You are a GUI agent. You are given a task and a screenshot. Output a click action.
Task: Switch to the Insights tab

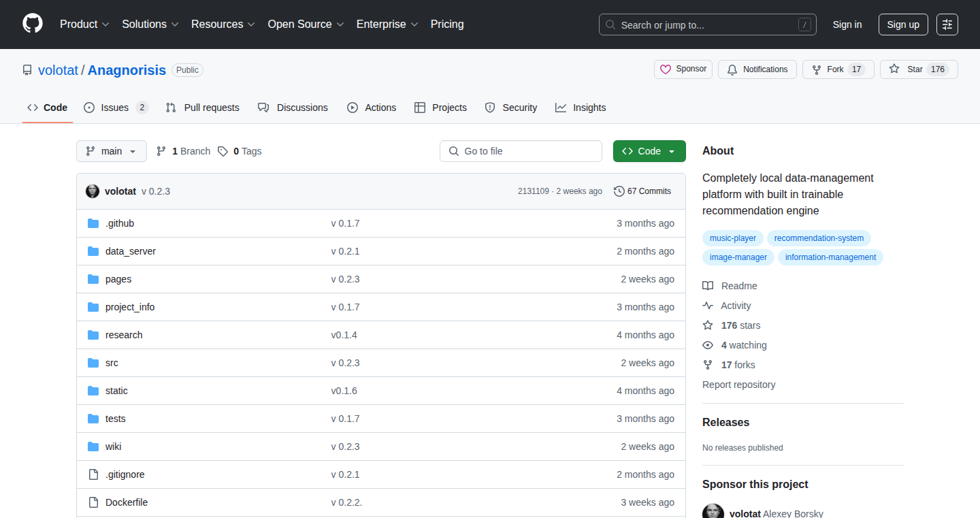click(581, 108)
